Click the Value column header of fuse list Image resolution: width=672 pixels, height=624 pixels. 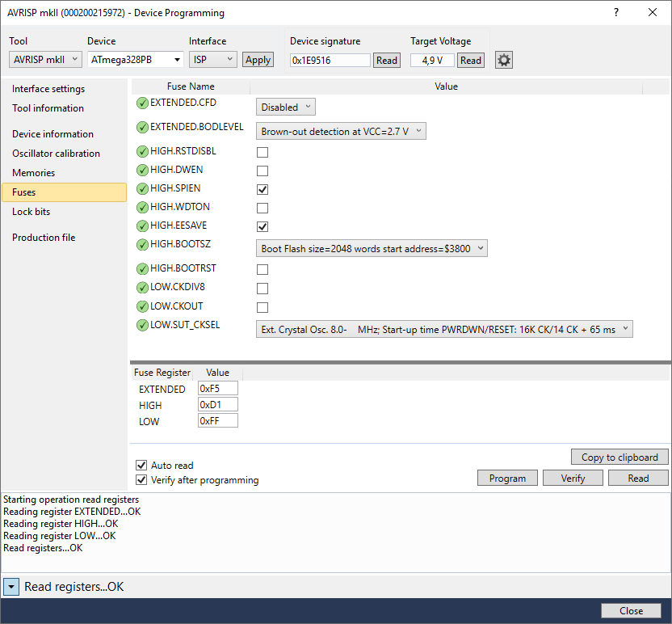pyautogui.click(x=446, y=86)
